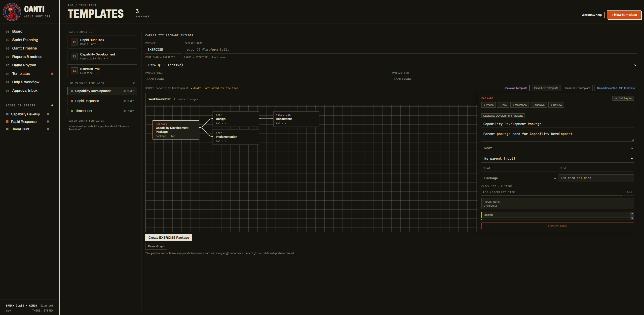Select Capability Development Package graph node
Screen dimensions: 644x315
(x=176, y=130)
